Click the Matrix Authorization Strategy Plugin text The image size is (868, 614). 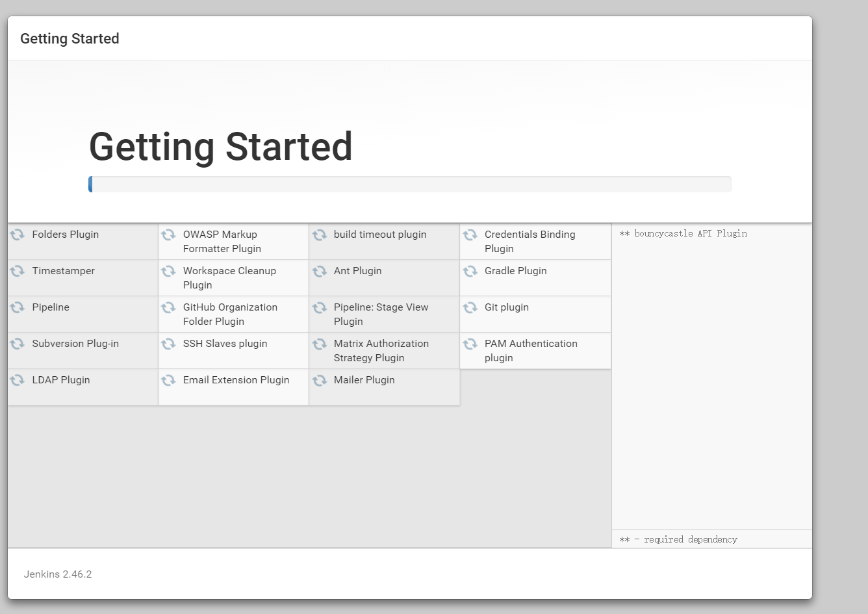tap(381, 351)
